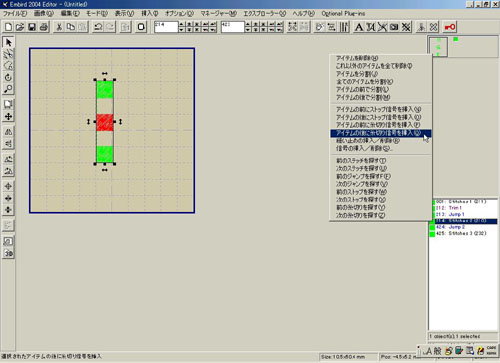
Task: Click the Save floppy disk toolbar icon
Action: click(32, 27)
